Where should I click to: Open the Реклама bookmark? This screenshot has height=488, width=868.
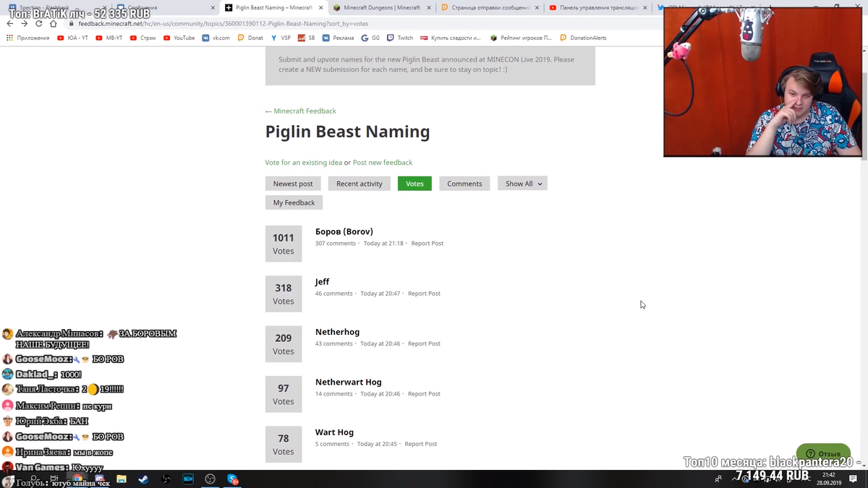(x=339, y=38)
